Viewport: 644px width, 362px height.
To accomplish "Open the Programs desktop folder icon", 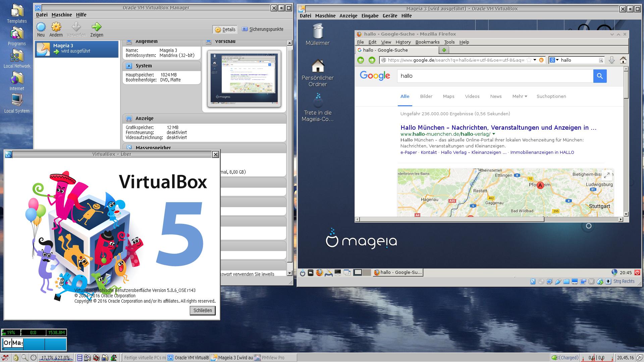I will (x=17, y=34).
